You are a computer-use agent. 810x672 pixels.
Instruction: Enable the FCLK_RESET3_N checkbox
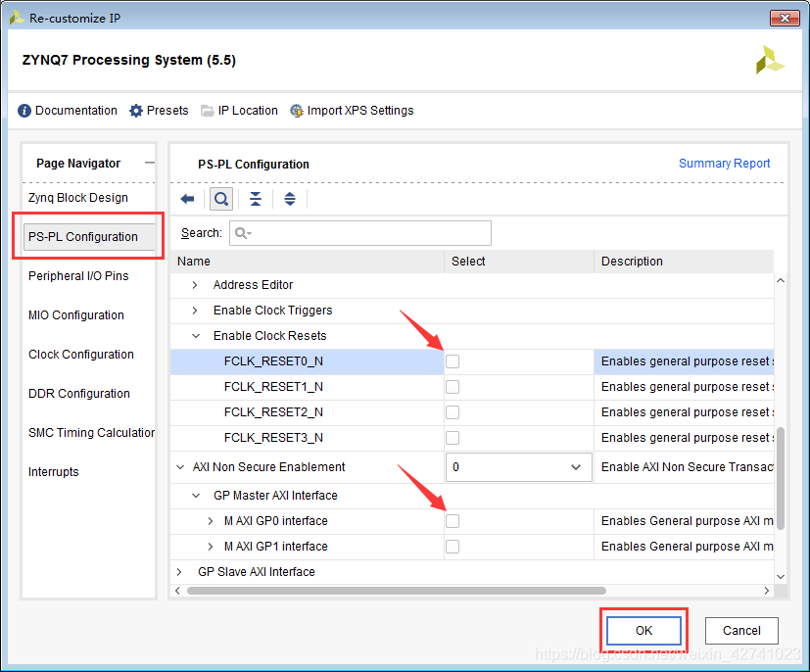click(453, 438)
